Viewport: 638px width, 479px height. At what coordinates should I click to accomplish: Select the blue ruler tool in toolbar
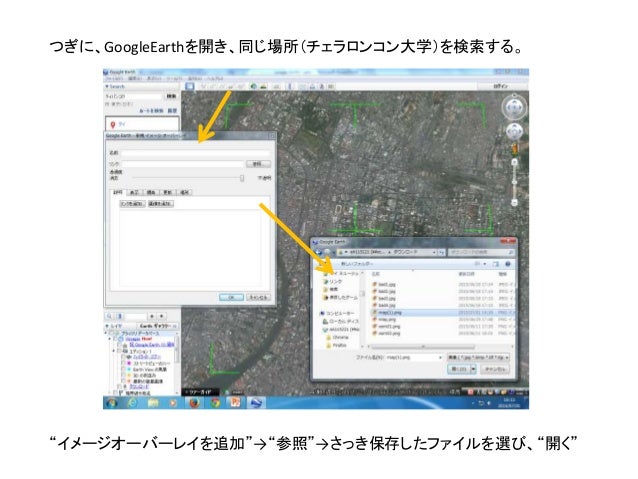click(x=290, y=86)
